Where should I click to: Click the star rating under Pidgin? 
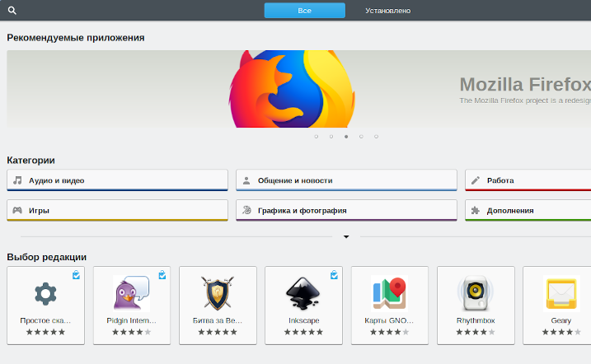click(x=132, y=332)
